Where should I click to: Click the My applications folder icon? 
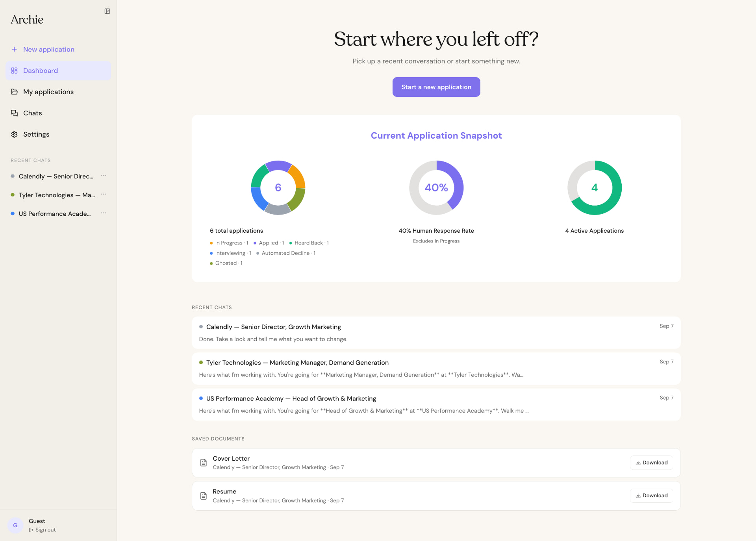coord(14,92)
